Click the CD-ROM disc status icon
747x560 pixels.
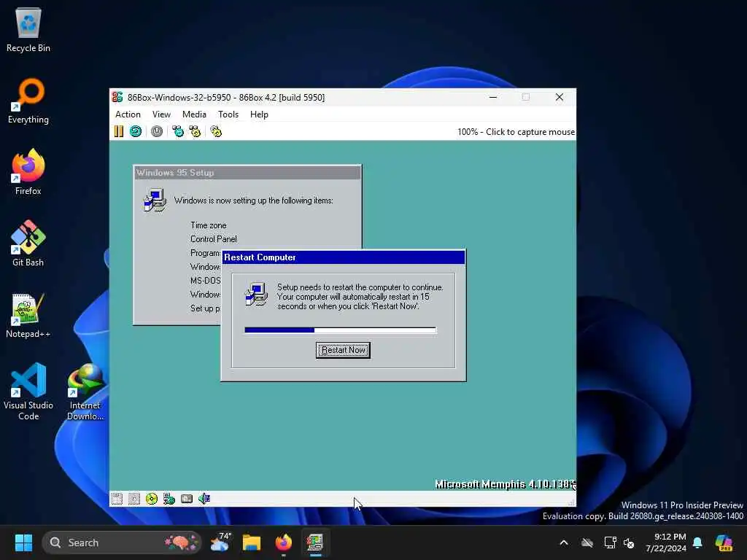(152, 499)
